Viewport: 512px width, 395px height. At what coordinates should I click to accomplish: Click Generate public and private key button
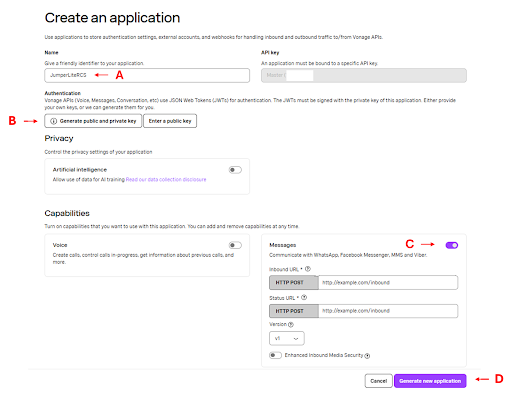(x=93, y=121)
